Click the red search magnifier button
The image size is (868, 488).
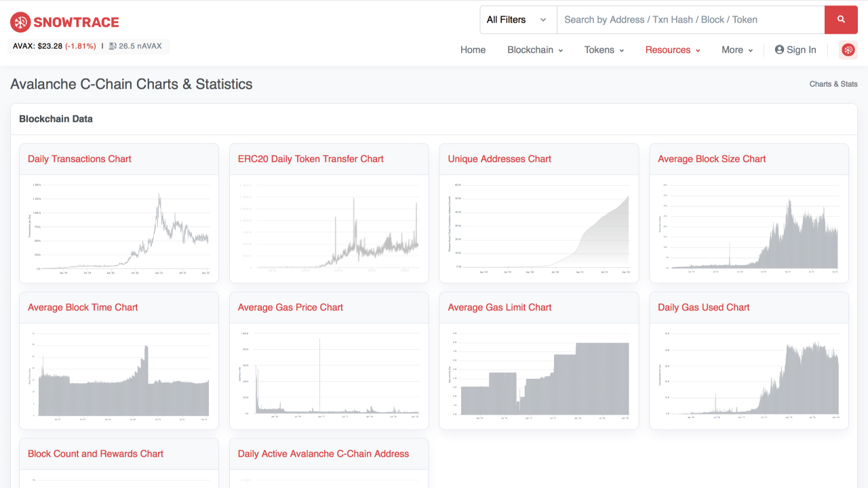click(x=841, y=20)
